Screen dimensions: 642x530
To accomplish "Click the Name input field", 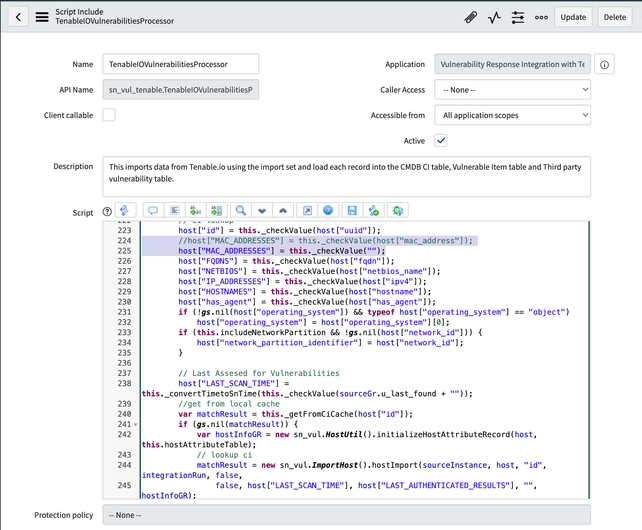I will (181, 64).
